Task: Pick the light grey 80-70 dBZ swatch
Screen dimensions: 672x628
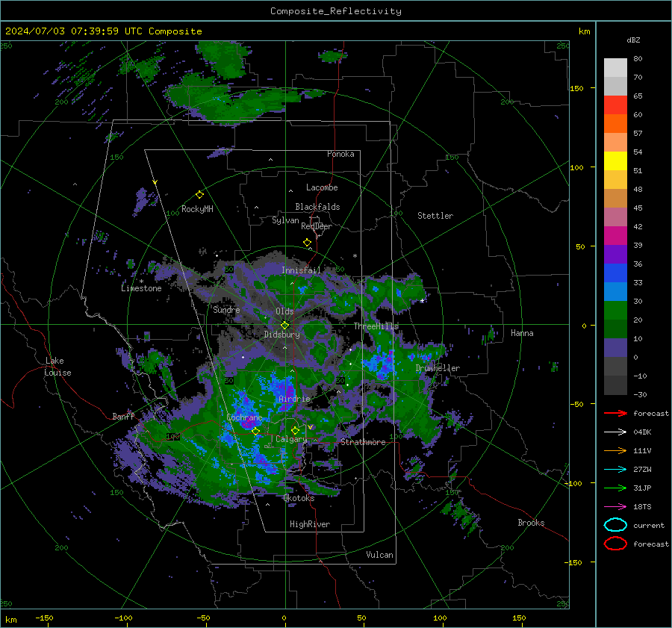Action: 615,68
